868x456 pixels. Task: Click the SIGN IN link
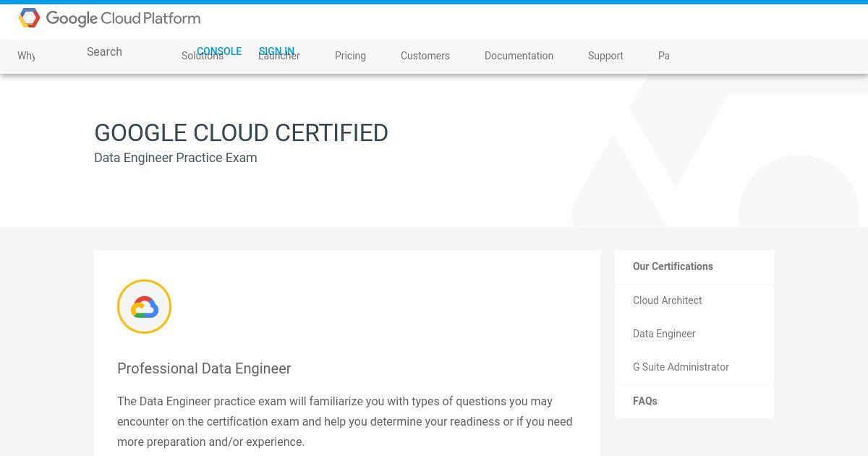(x=276, y=51)
